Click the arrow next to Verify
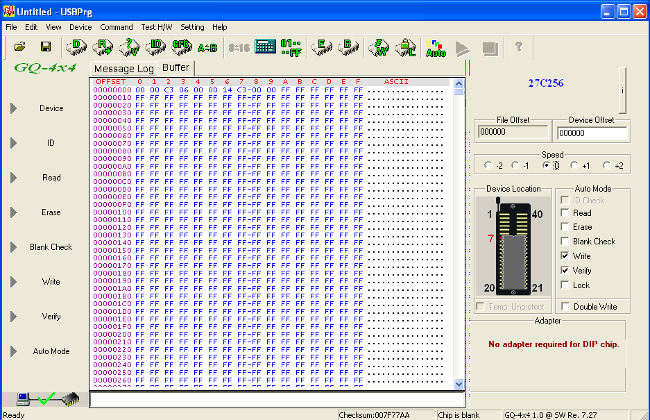The width and height of the screenshot is (650, 420). 14,316
